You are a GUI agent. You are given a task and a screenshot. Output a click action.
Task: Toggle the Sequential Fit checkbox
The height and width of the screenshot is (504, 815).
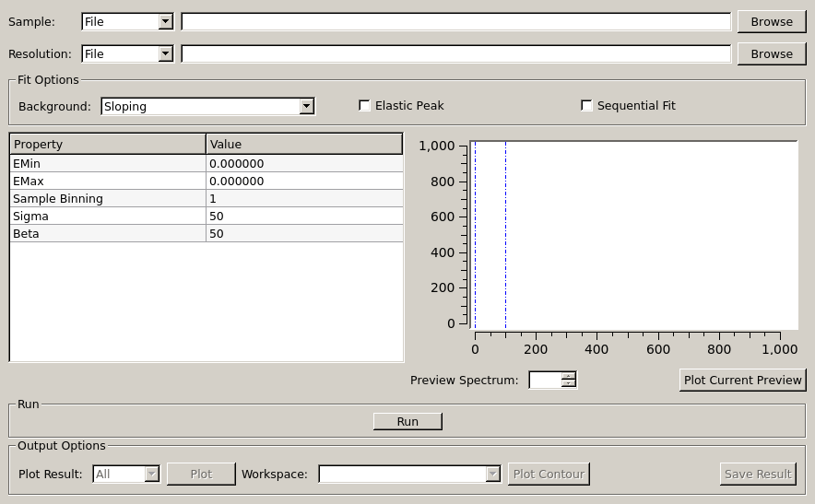coord(587,106)
